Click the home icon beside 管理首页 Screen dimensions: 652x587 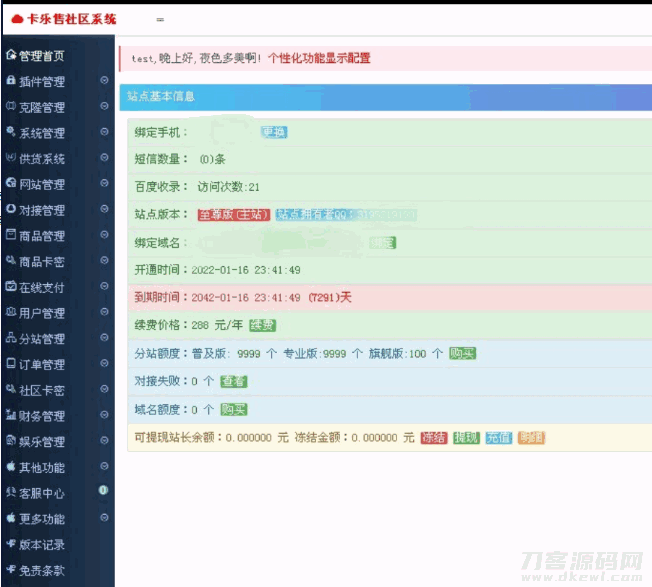[x=10, y=56]
